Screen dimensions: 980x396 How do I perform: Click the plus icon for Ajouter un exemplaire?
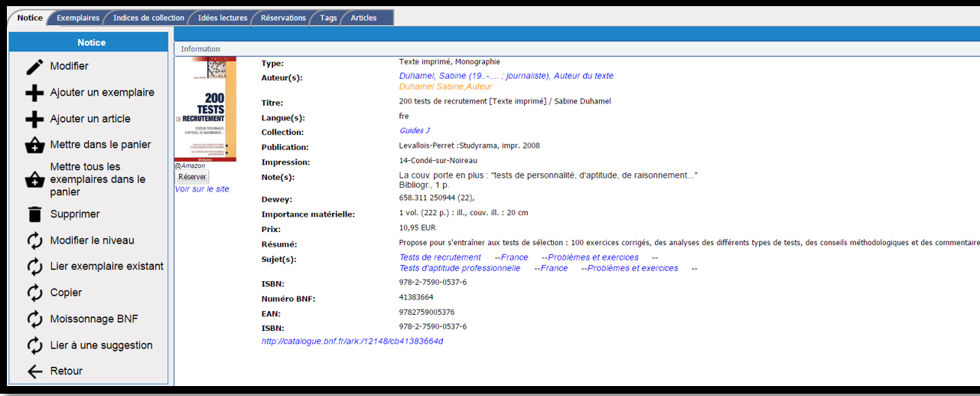34,93
